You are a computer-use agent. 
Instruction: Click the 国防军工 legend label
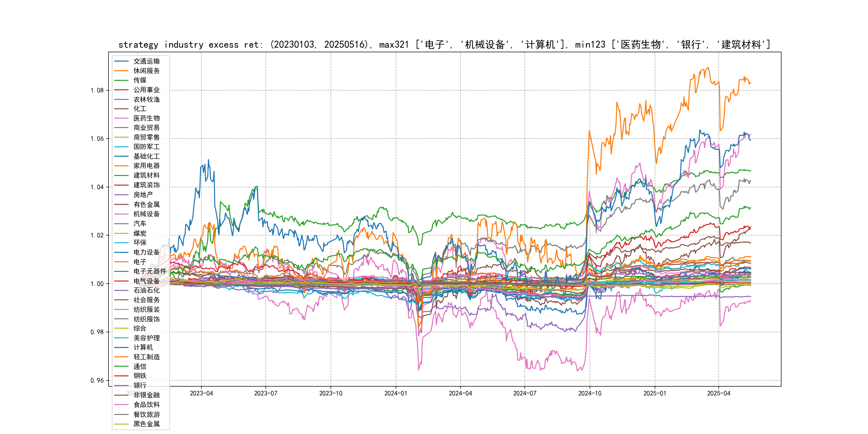click(x=146, y=147)
